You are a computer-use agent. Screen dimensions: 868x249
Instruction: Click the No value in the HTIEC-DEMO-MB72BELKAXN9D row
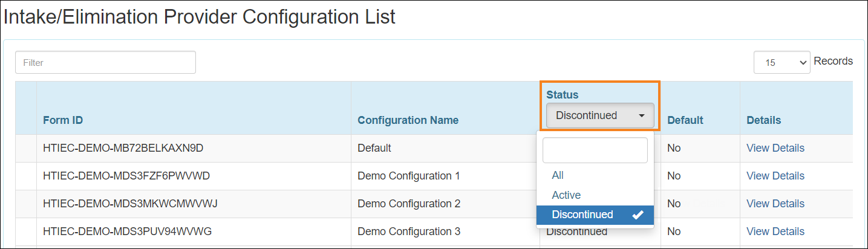click(x=674, y=148)
